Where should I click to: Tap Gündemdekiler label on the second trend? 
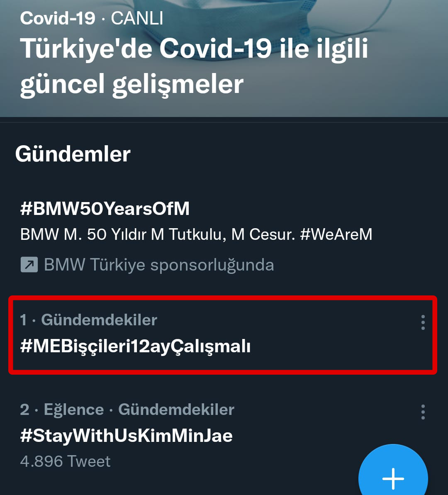[x=176, y=410]
